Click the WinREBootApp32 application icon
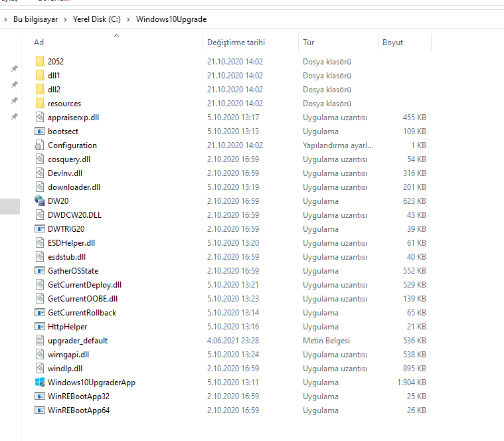Screen dimensions: 504x441 (40, 396)
